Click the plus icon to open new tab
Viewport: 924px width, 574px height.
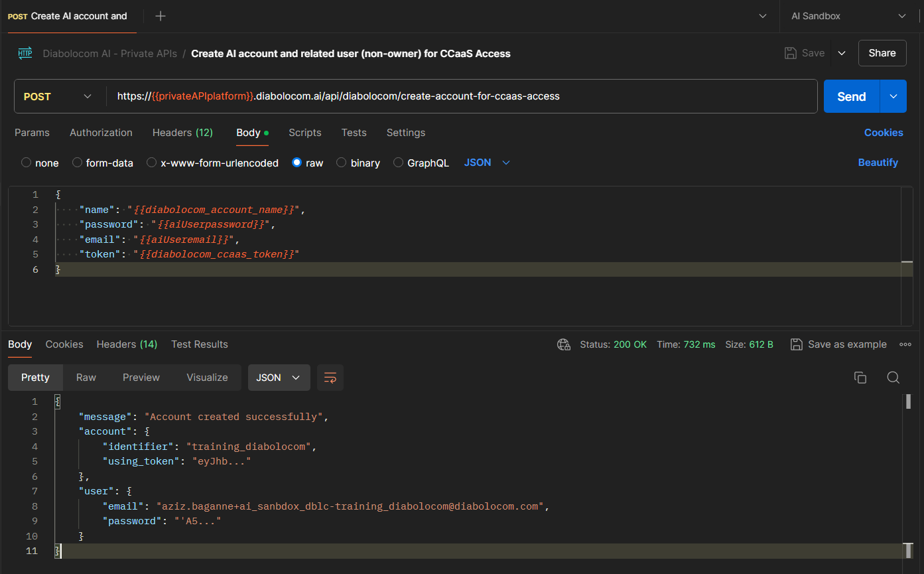(x=161, y=16)
